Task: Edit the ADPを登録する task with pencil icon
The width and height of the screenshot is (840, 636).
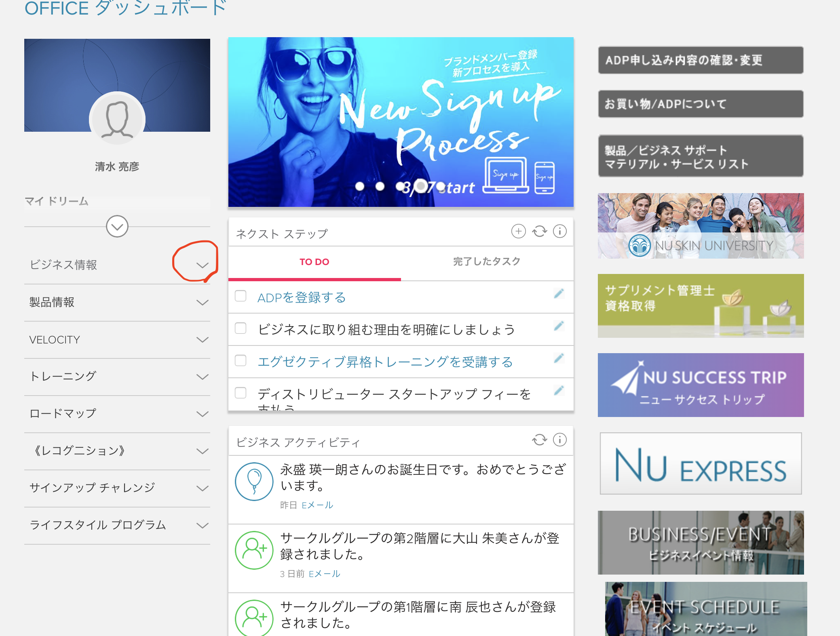Action: (x=559, y=294)
